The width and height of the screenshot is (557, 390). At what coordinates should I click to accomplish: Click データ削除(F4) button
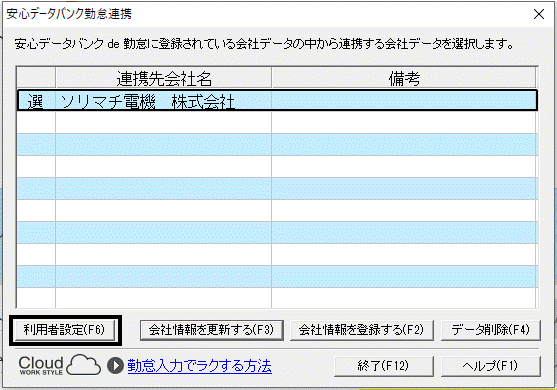491,330
